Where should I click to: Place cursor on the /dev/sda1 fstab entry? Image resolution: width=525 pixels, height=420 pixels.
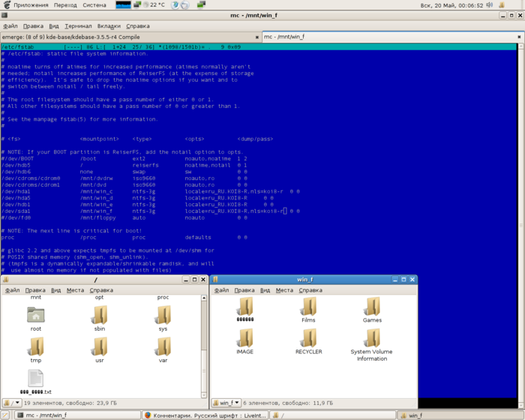tap(151, 211)
